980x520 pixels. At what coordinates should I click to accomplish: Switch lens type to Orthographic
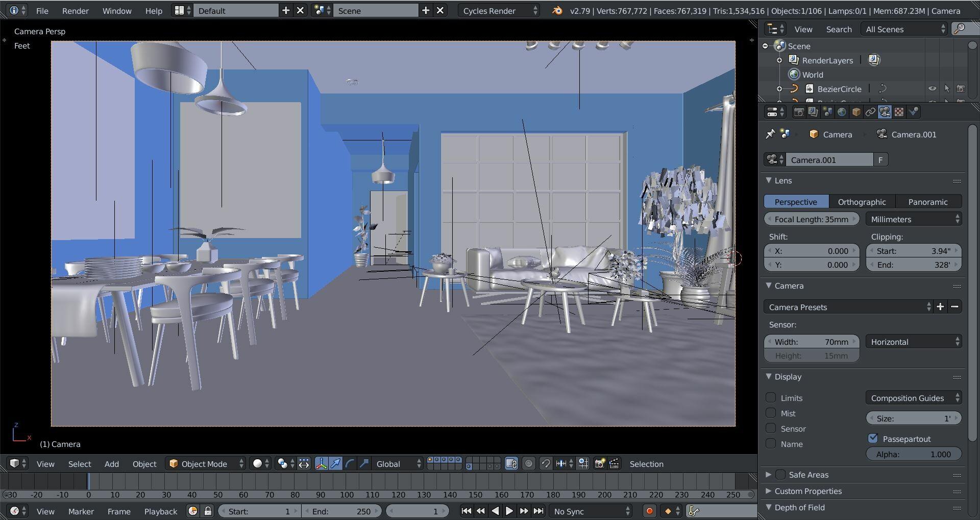click(x=862, y=202)
